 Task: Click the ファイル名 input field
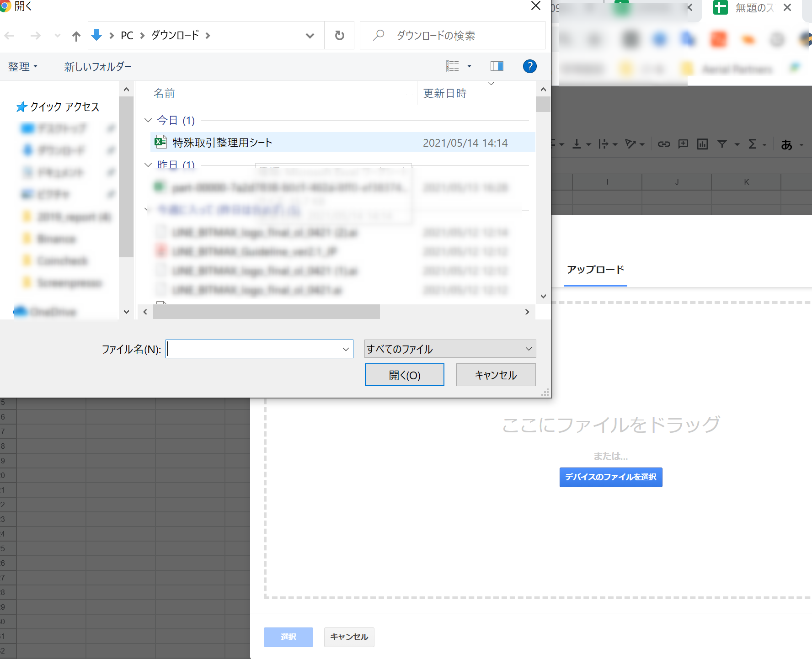[259, 349]
